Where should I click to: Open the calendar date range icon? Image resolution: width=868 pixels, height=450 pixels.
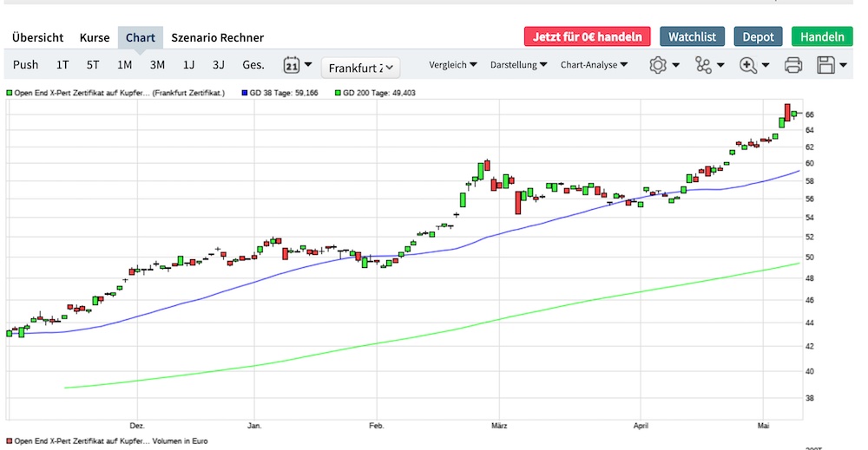click(292, 65)
